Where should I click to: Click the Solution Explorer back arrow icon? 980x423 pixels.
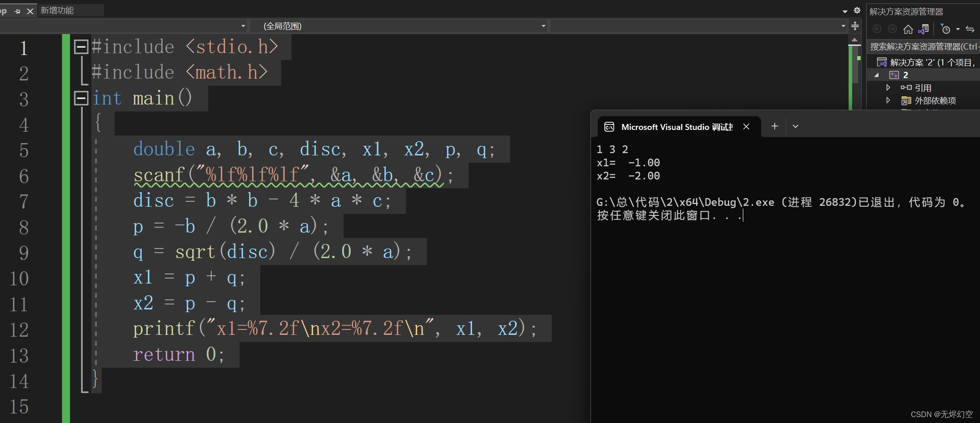[877, 30]
